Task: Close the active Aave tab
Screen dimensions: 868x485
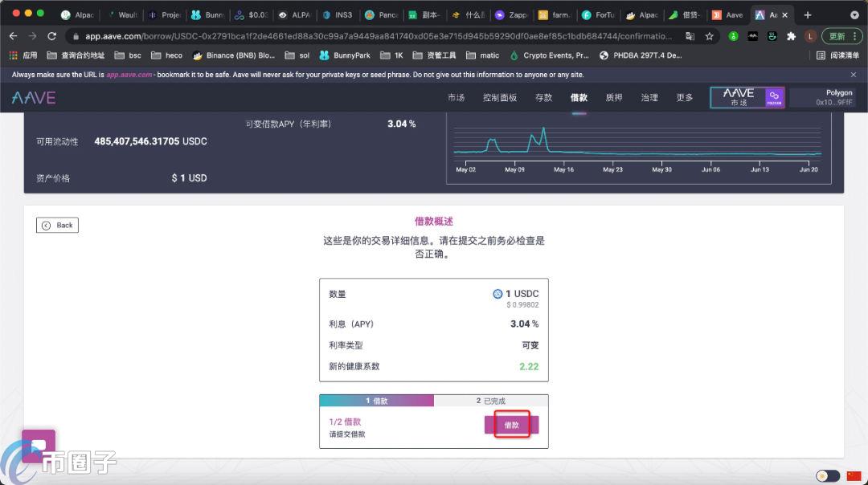Action: tap(784, 15)
